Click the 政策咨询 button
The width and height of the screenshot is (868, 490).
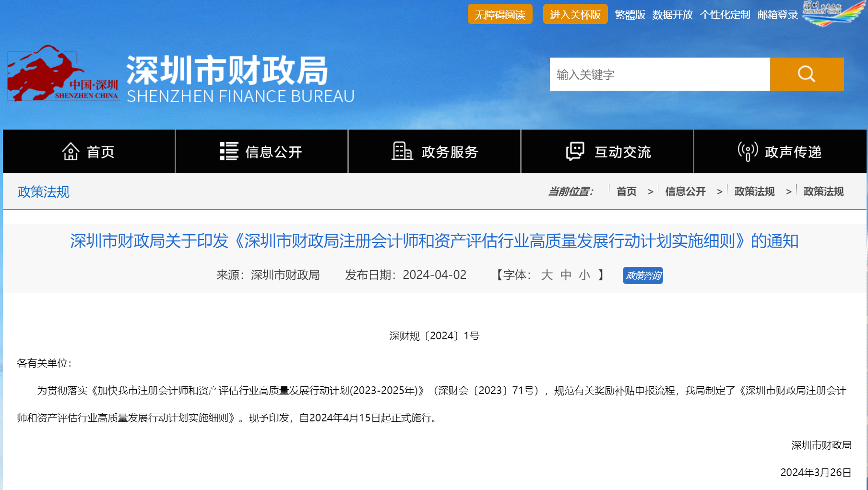[x=643, y=275]
